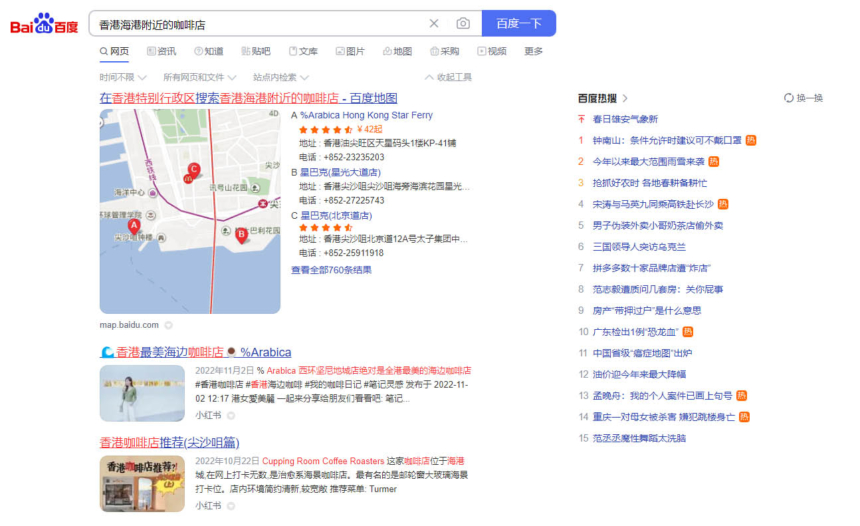Click the icon next to second 小红书
Image resolution: width=860 pixels, height=526 pixels.
coord(231,506)
